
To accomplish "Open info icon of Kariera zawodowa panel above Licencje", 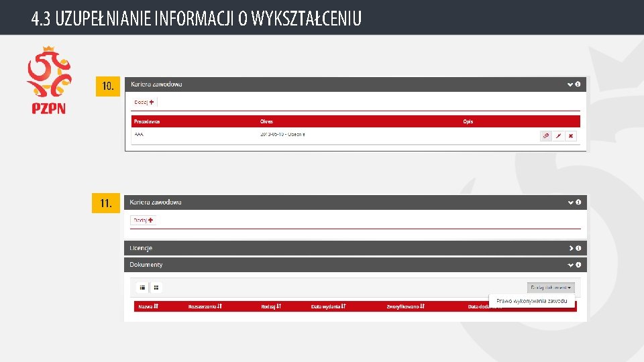I will point(578,202).
